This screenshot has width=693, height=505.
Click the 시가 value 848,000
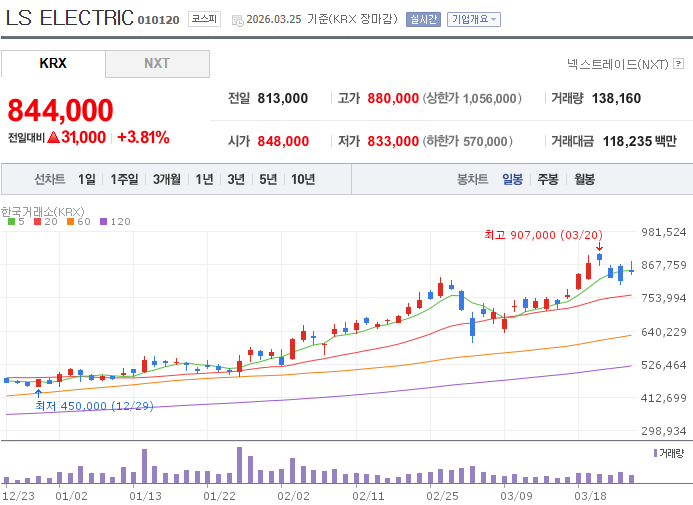[x=283, y=141]
